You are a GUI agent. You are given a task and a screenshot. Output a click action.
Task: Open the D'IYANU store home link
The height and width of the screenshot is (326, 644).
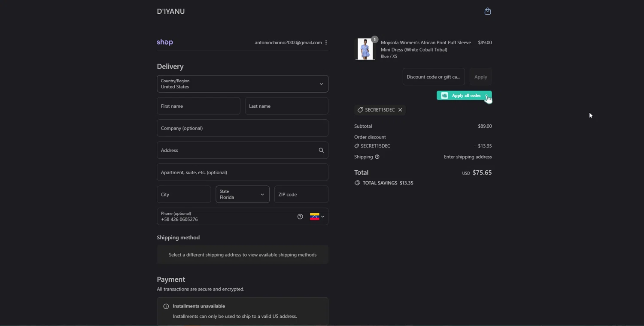(171, 12)
